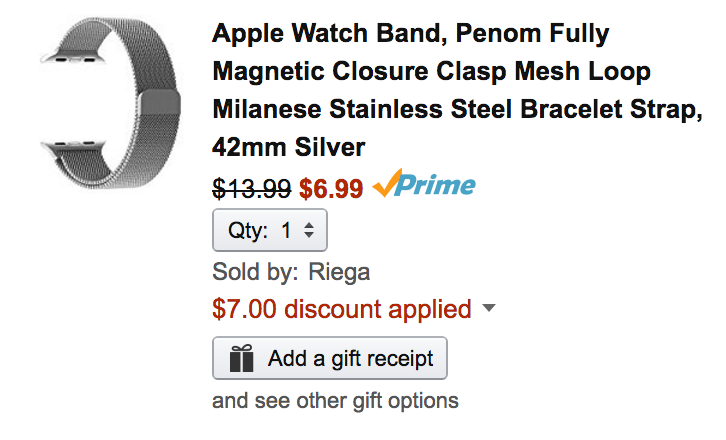Click "42mm Silver" in the product title
Screen dimensions: 726x440
click(x=289, y=147)
